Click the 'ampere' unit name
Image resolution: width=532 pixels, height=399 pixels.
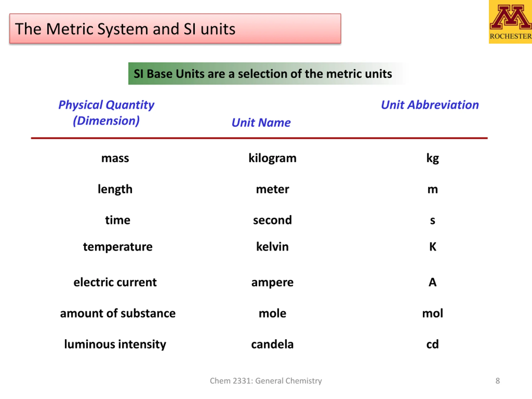tap(272, 283)
